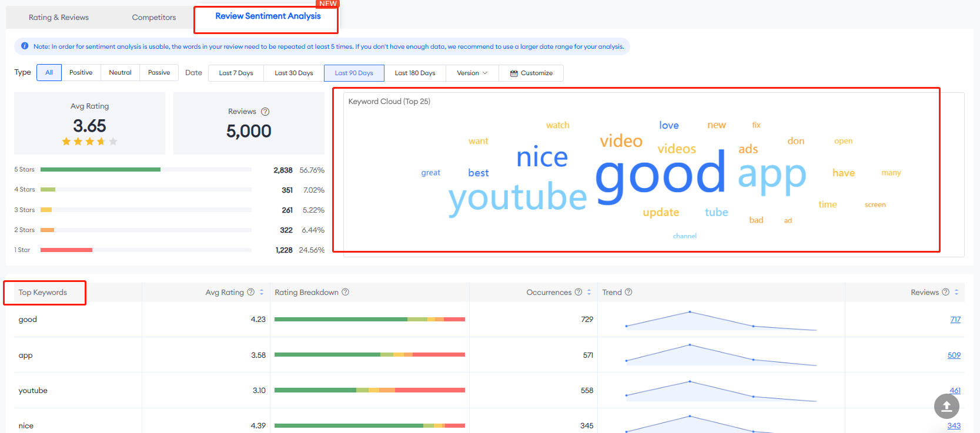Open the 509 reviews link for app
The image size is (980, 433).
tap(954, 355)
